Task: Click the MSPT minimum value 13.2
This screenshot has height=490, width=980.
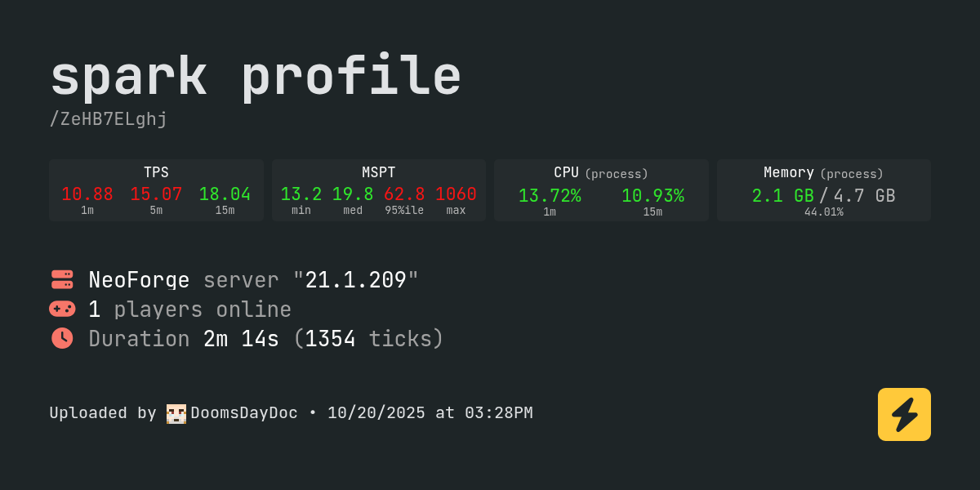Action: pos(301,194)
